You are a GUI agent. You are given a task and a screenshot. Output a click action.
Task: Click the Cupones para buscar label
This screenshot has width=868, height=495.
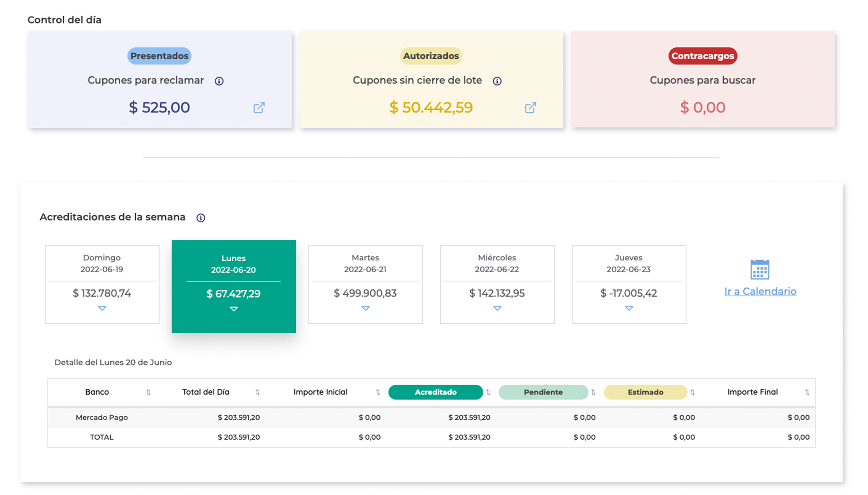pos(703,80)
